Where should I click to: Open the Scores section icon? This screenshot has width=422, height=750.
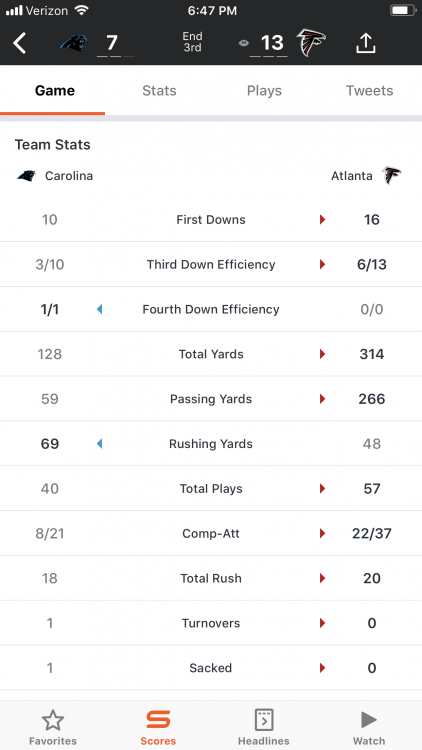(158, 719)
